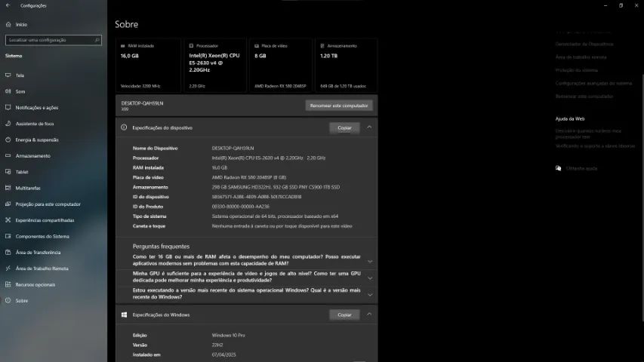Click the Windows 10 Pro edition value
The height and width of the screenshot is (362, 644).
pyautogui.click(x=228, y=336)
